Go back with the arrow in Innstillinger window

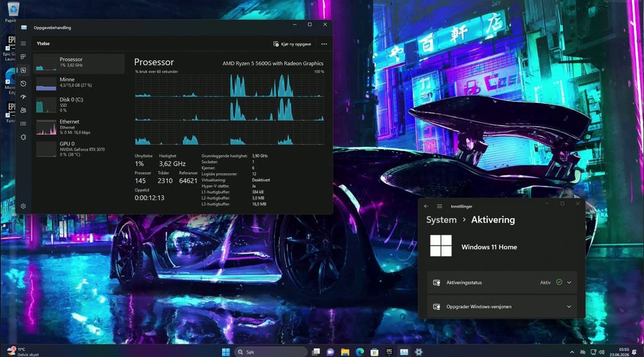(426, 206)
